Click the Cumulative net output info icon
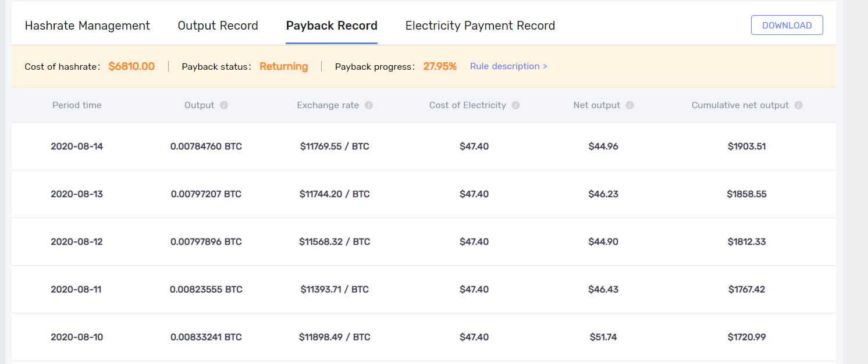868x364 pixels. [798, 105]
